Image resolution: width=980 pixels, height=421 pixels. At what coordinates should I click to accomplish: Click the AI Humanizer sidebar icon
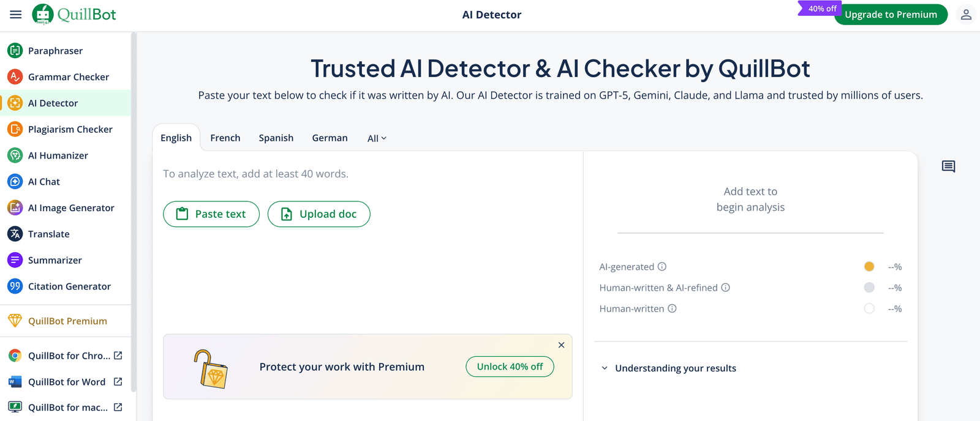point(15,155)
